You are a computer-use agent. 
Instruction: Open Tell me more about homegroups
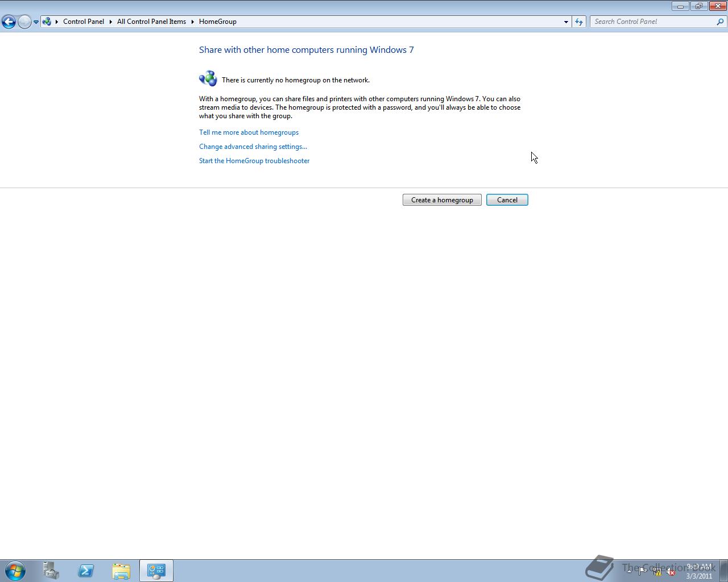[x=249, y=132]
